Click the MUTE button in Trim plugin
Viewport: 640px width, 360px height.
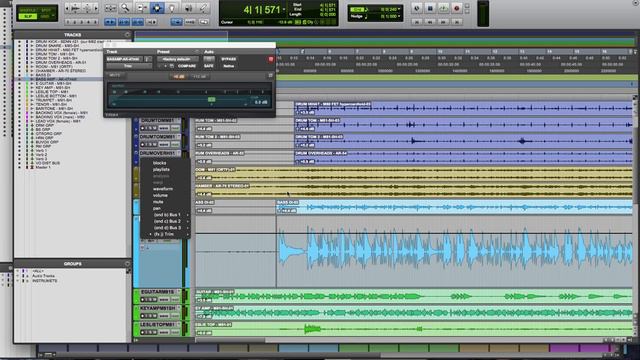pyautogui.click(x=115, y=76)
